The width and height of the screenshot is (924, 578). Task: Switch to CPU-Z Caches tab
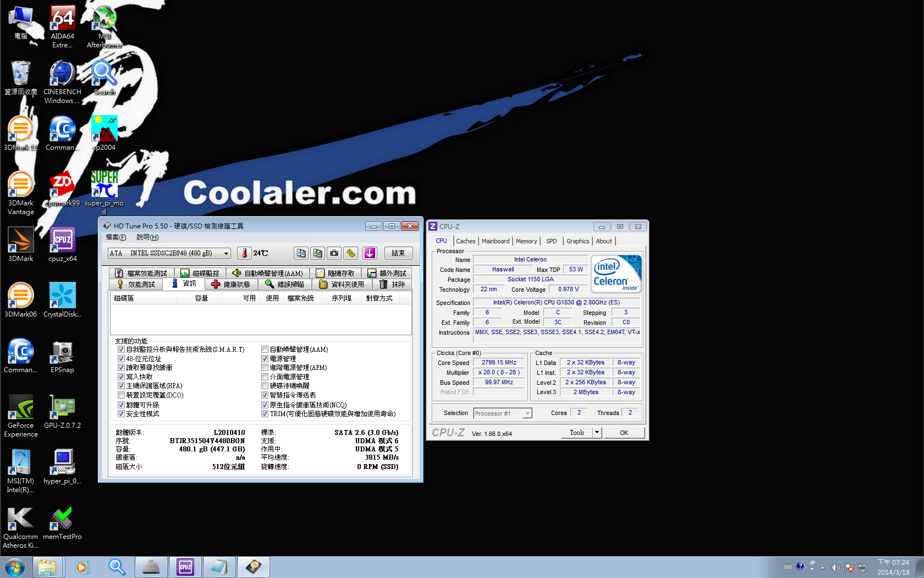(x=465, y=241)
